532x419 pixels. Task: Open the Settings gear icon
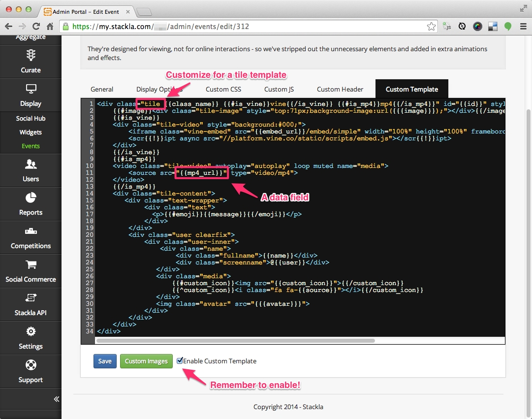point(31,331)
